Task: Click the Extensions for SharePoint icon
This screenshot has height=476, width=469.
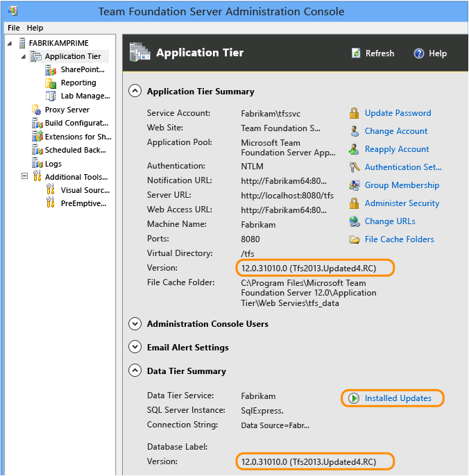Action: [x=37, y=136]
